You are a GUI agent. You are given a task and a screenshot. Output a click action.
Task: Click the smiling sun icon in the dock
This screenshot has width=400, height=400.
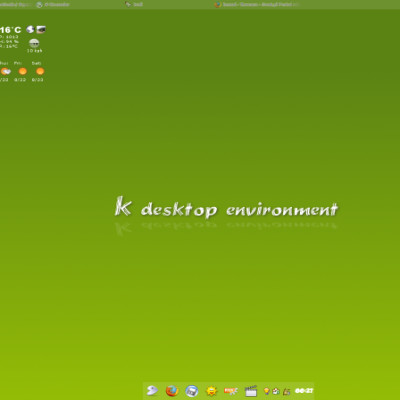(211, 391)
